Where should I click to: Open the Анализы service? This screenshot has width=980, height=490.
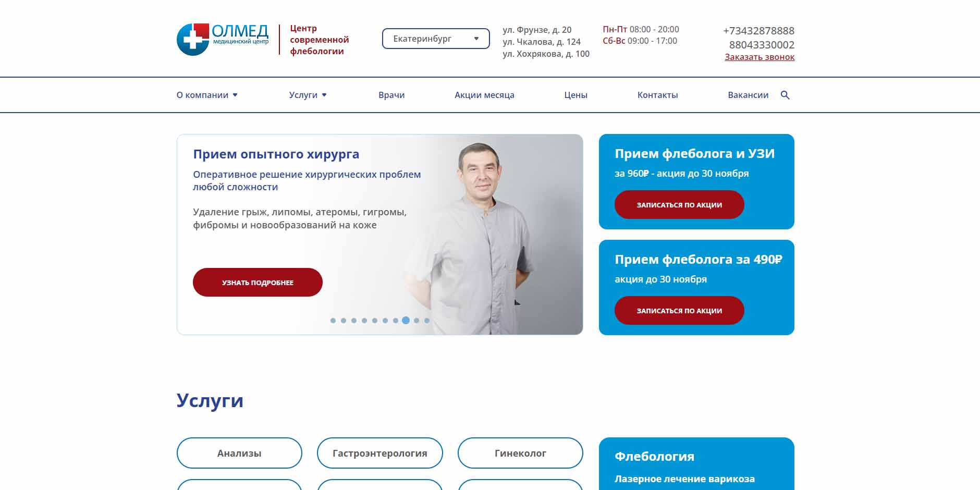coord(239,453)
